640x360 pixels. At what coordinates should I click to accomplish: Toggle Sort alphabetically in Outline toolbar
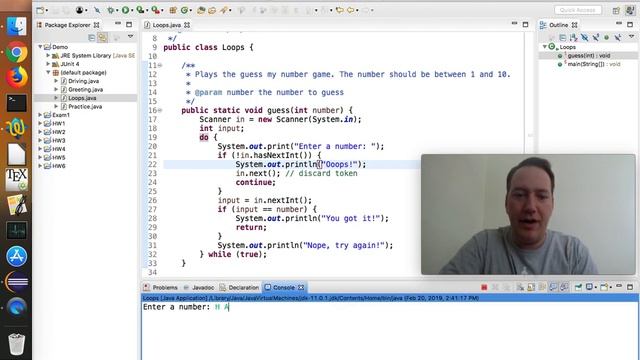coord(573,38)
